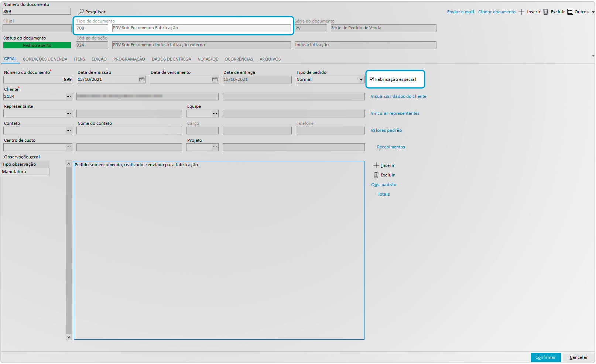The image size is (596, 364).
Task: Click the Excluir trash icon in top toolbar
Action: click(545, 12)
